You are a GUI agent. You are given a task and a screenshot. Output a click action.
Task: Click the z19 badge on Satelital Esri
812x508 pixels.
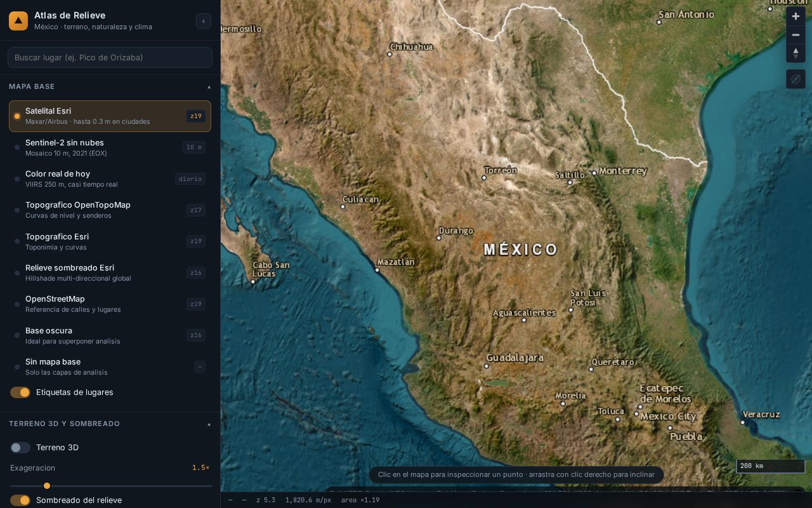(196, 116)
